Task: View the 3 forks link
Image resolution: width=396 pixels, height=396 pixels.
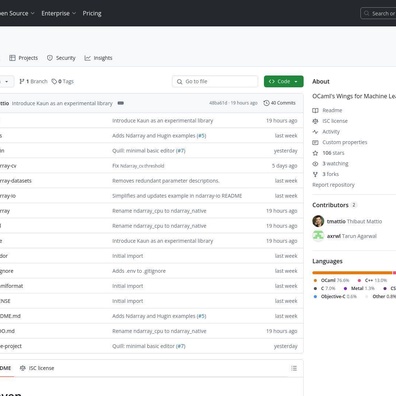Action: coord(330,174)
